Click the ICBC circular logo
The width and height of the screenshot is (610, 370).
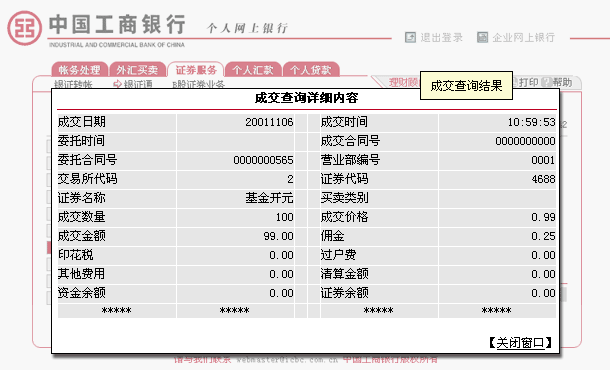25,28
